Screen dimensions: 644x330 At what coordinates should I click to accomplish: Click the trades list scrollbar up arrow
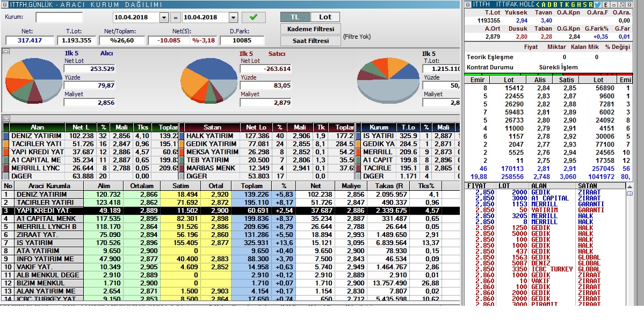[629, 186]
